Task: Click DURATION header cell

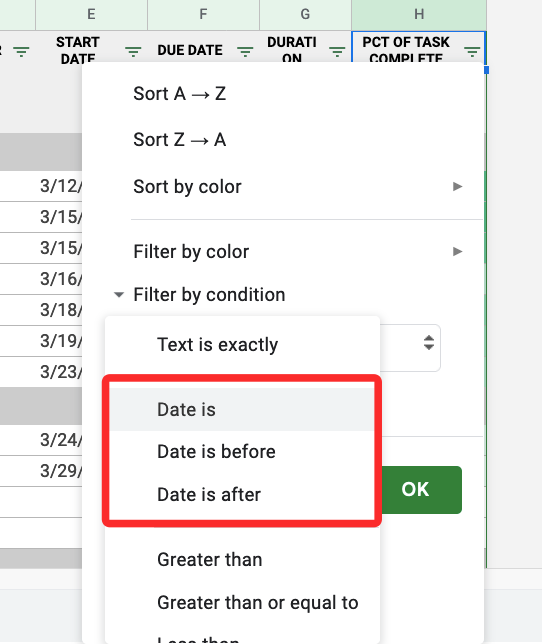Action: click(x=292, y=50)
